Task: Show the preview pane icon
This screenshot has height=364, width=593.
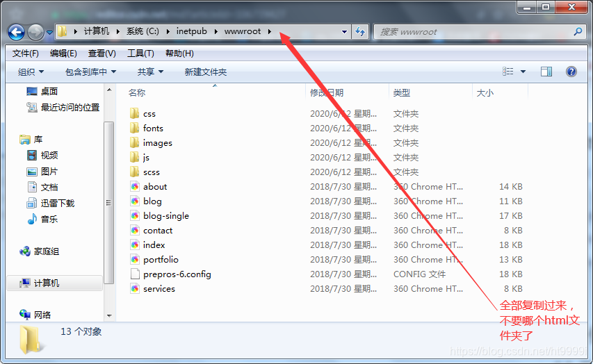Action: pyautogui.click(x=546, y=72)
